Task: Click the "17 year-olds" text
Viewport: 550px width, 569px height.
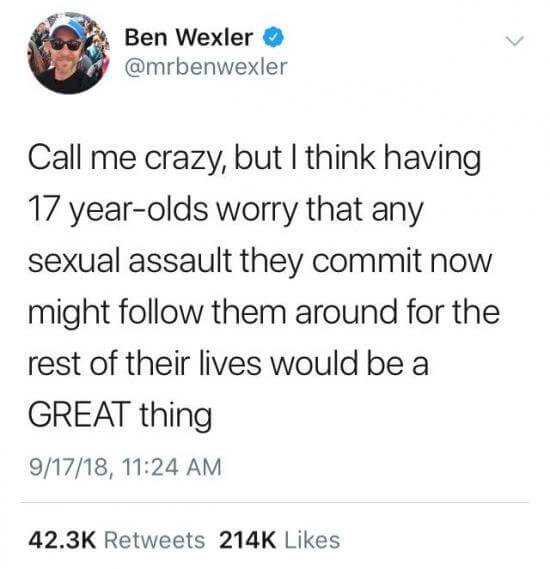Action: pyautogui.click(x=118, y=210)
